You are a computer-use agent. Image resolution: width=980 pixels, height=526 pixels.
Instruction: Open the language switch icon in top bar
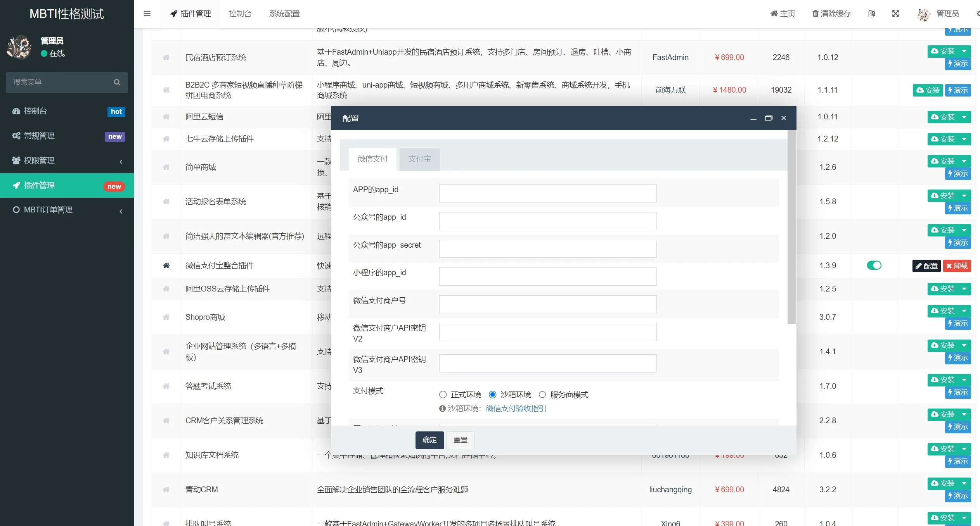coord(871,14)
